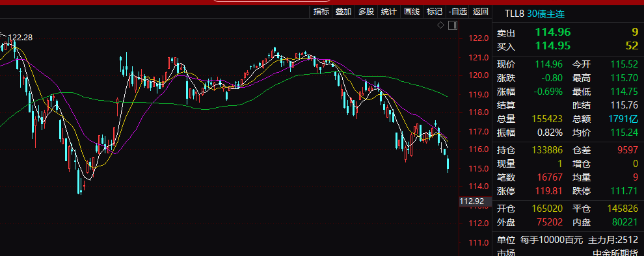Toggle the side panel layout icon
Viewport: 644px width, 256px height.
click(x=453, y=25)
